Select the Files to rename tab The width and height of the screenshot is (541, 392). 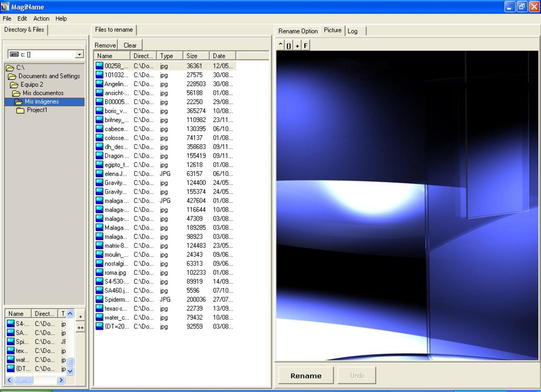[x=114, y=30]
